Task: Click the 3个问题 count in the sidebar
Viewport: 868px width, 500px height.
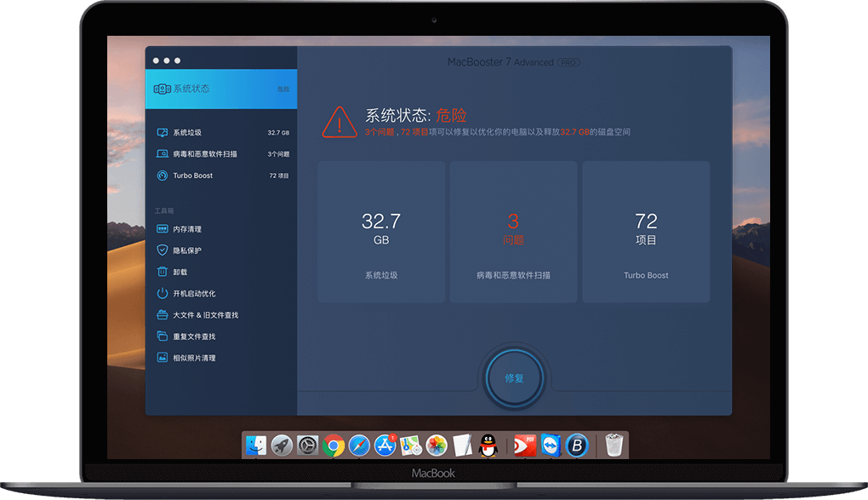Action: pyautogui.click(x=278, y=154)
